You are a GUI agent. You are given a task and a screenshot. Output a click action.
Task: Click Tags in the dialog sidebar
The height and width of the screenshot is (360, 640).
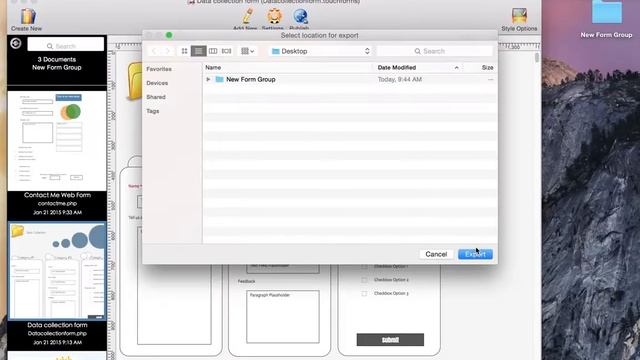point(153,111)
